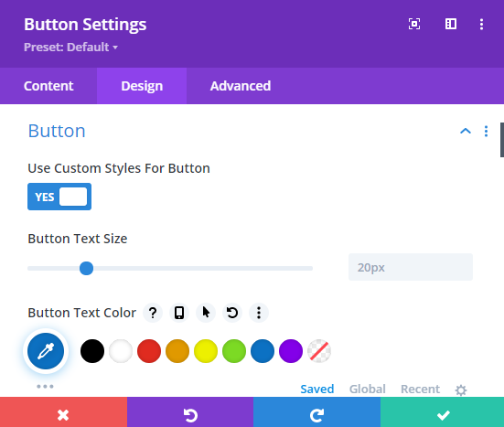Switch to the Advanced tab
The width and height of the screenshot is (504, 427).
coord(241,86)
